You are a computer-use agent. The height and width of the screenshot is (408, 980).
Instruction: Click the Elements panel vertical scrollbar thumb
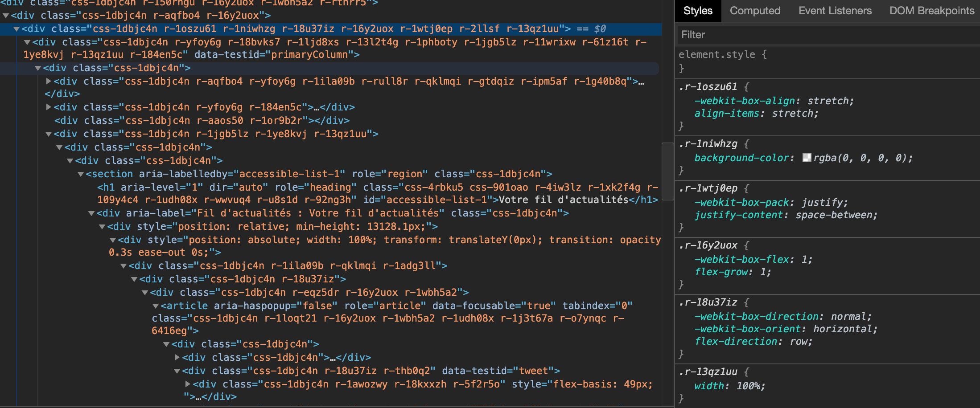click(x=667, y=171)
